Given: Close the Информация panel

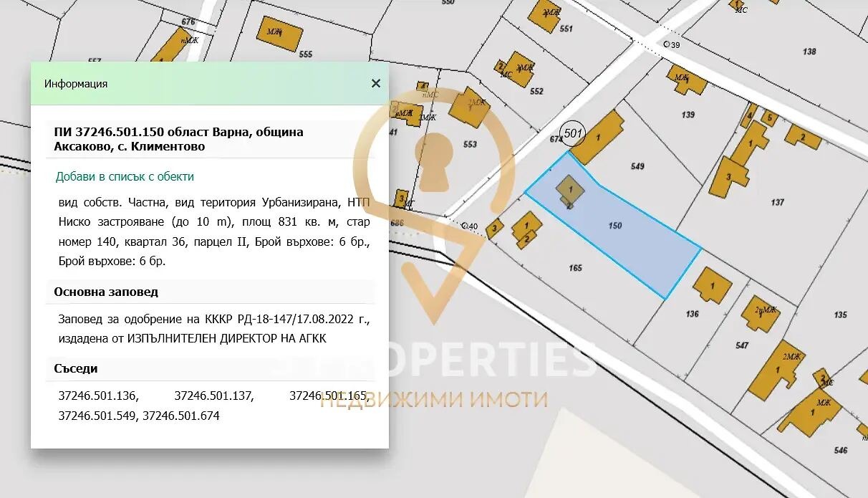Looking at the screenshot, I should (x=375, y=83).
